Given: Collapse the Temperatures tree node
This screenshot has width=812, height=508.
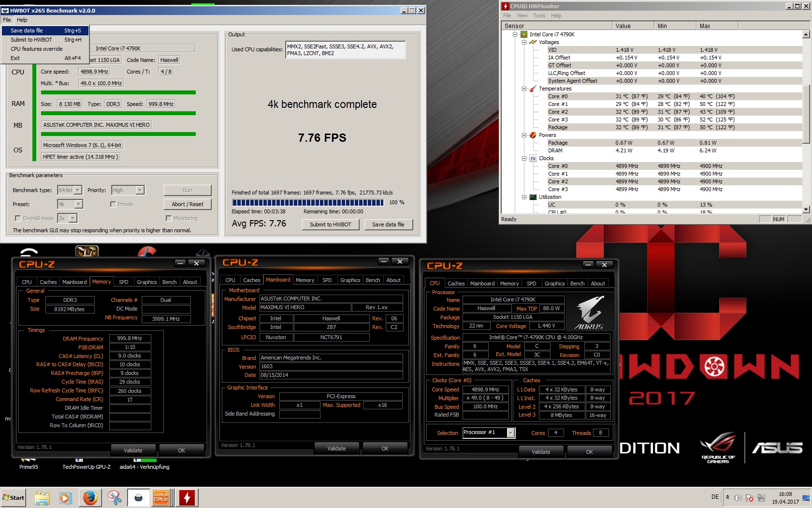Looking at the screenshot, I should point(524,89).
